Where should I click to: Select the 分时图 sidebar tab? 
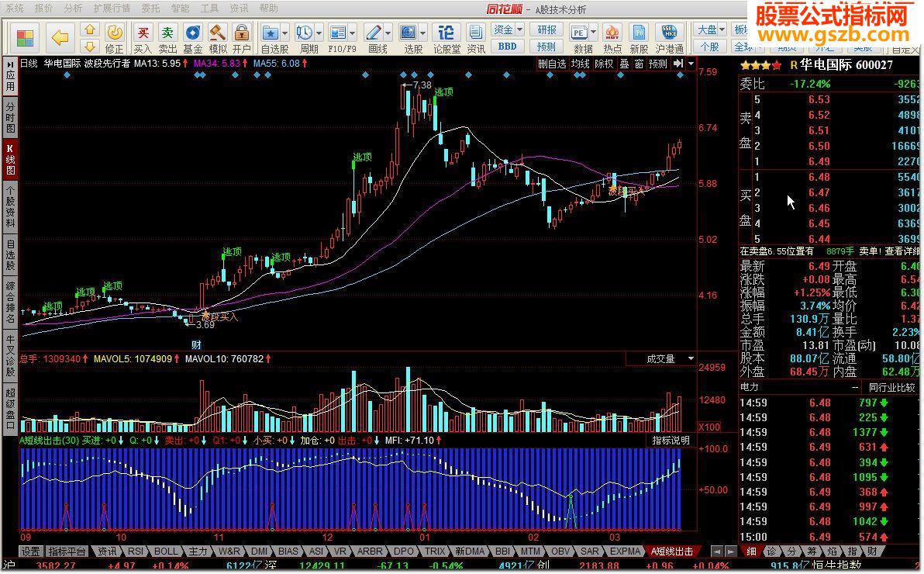[x=10, y=117]
